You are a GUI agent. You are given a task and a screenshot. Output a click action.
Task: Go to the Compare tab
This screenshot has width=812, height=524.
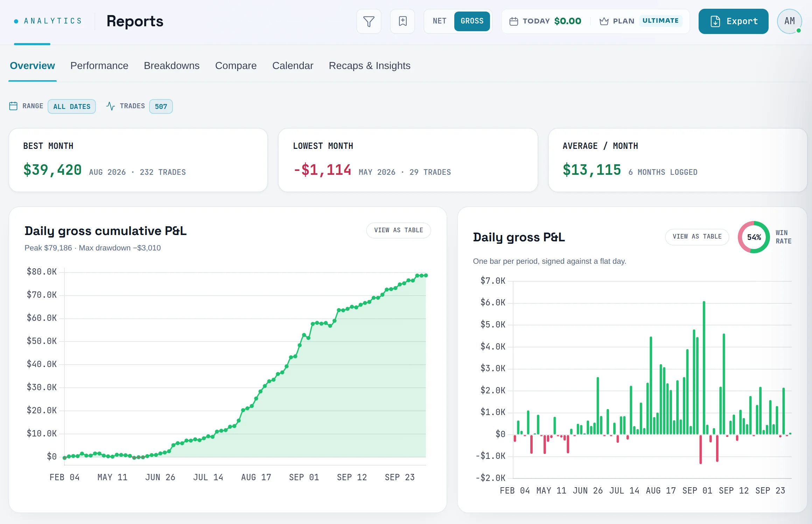click(x=236, y=66)
